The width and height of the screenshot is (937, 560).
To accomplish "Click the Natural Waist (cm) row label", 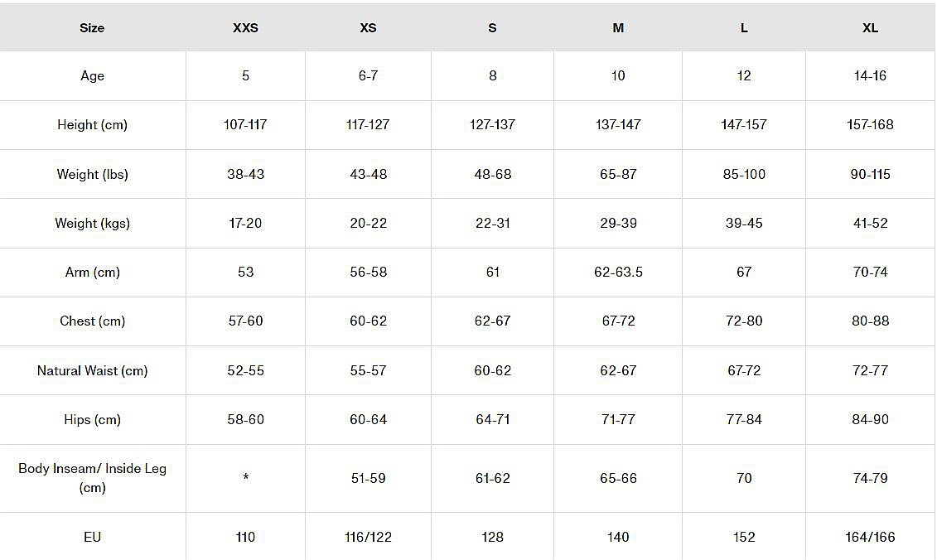I will 92,370.
